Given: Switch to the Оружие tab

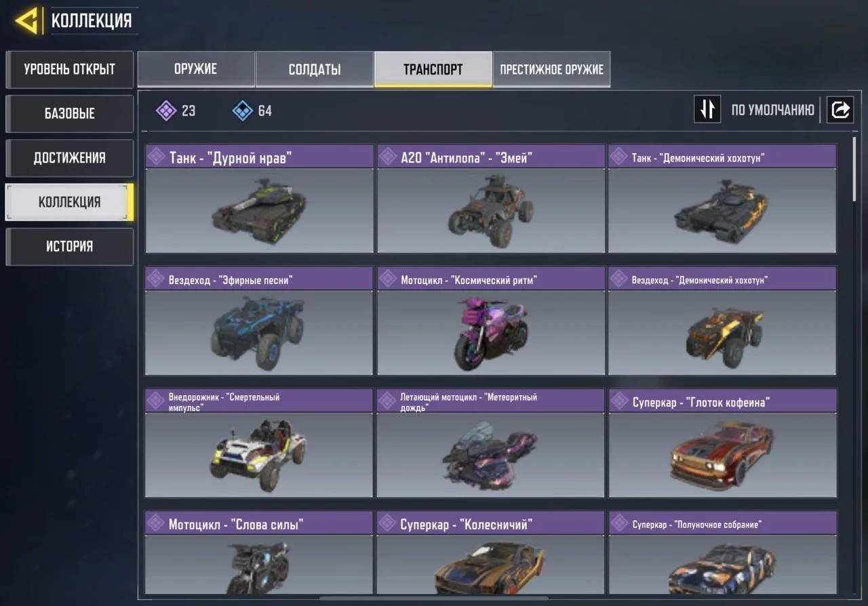Looking at the screenshot, I should [x=196, y=69].
